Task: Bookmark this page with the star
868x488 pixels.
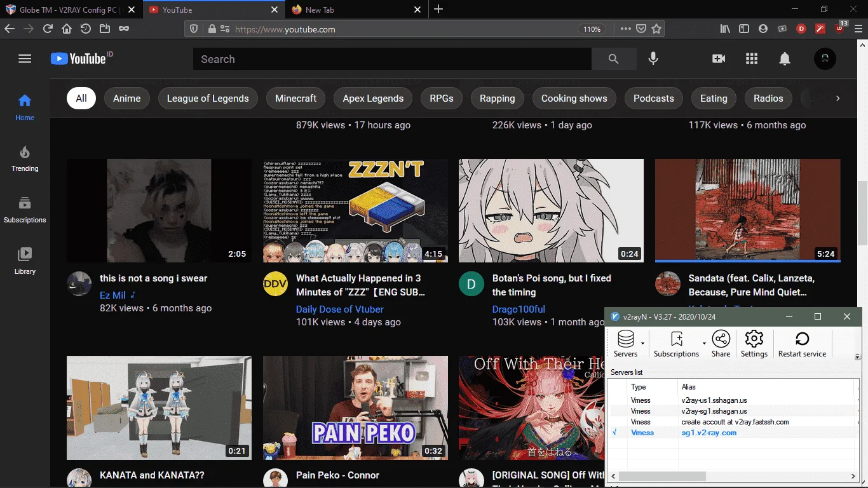Action: pyautogui.click(x=657, y=29)
